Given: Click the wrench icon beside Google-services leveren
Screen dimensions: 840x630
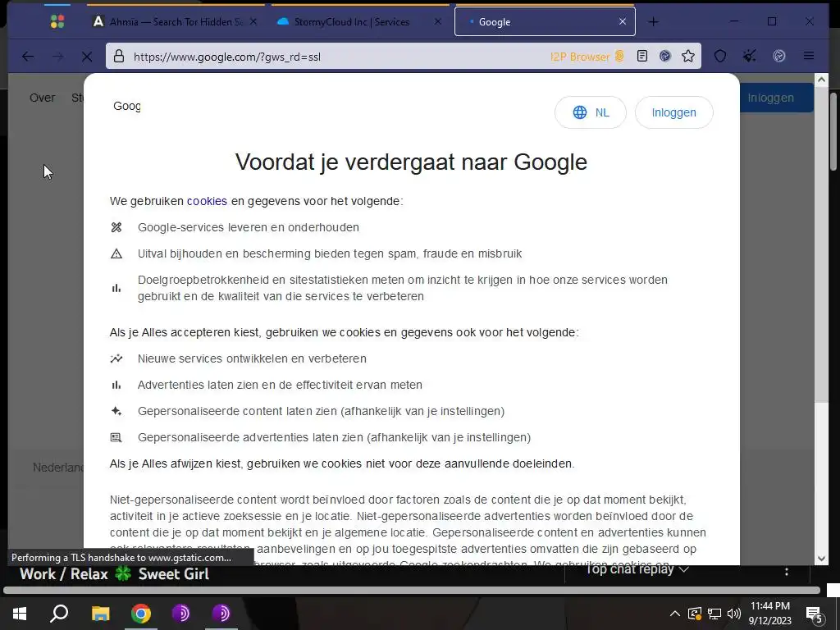Looking at the screenshot, I should (116, 227).
